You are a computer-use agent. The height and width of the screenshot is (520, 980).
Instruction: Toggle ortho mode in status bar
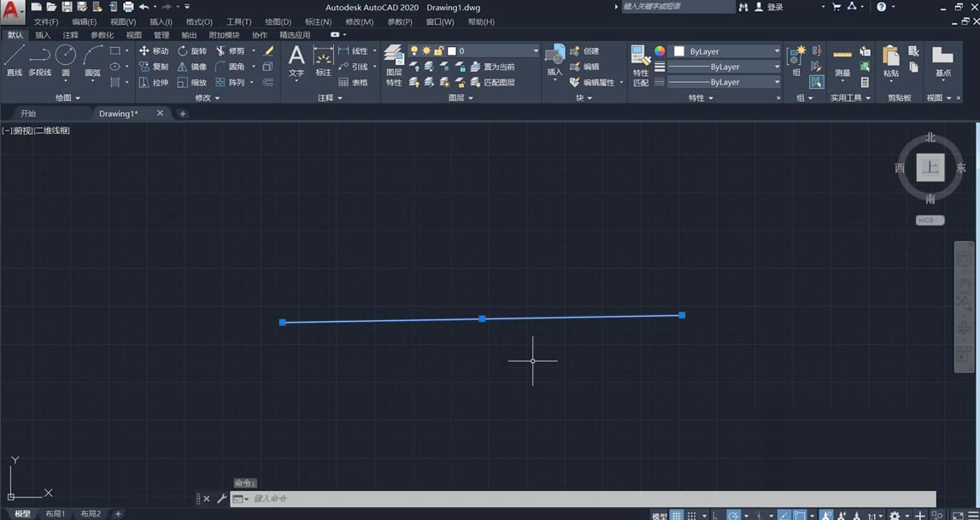716,516
